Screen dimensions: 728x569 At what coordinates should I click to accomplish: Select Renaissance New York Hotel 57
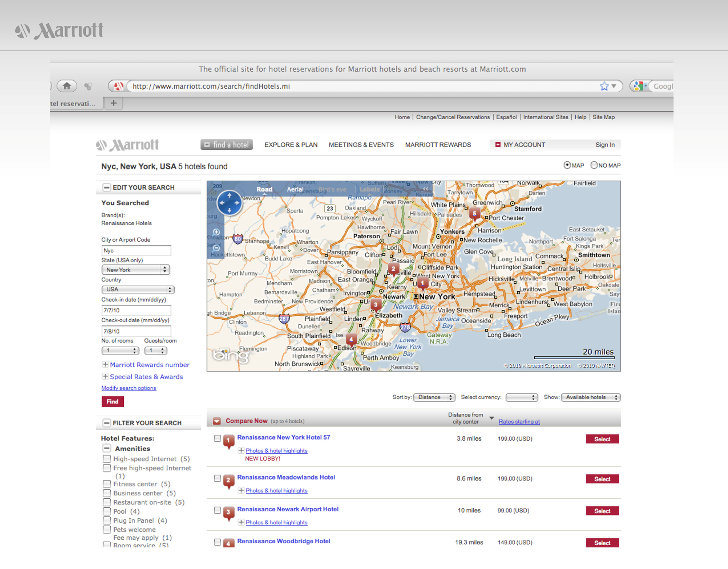point(602,439)
